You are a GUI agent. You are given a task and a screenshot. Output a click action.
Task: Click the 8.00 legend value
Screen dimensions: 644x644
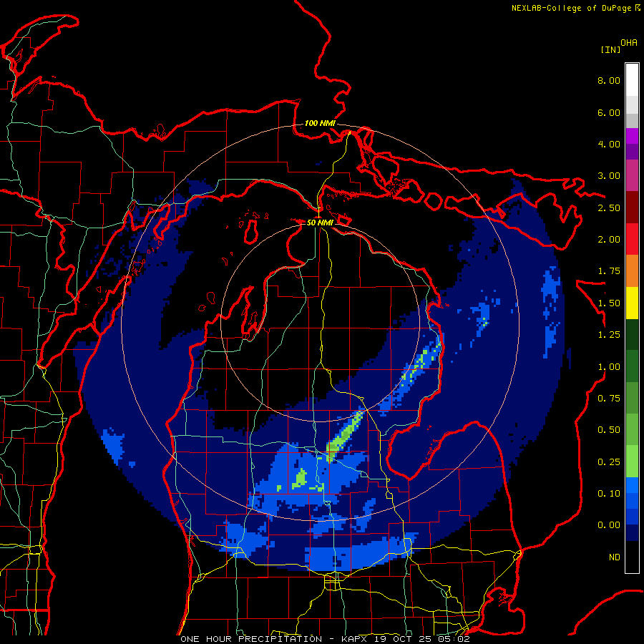[609, 80]
